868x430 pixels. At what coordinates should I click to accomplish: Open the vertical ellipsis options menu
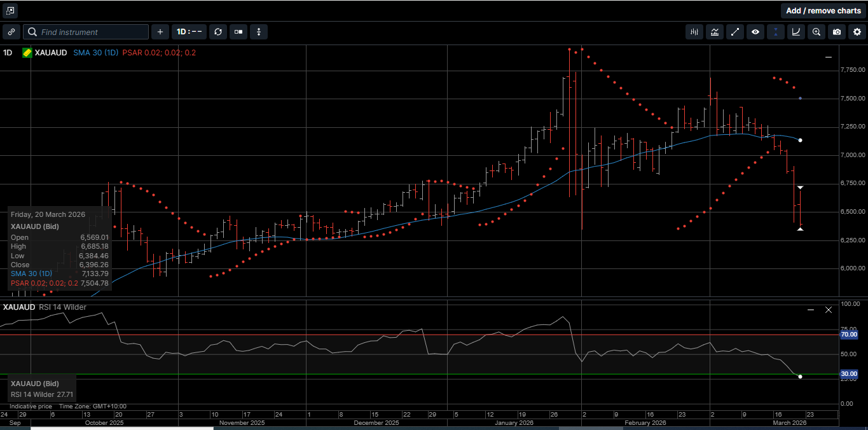258,32
